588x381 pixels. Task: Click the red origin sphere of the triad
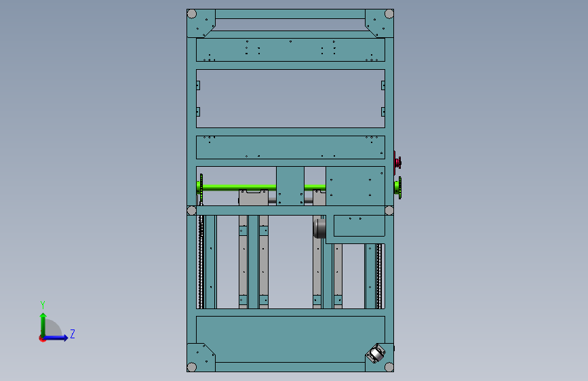[x=42, y=339]
